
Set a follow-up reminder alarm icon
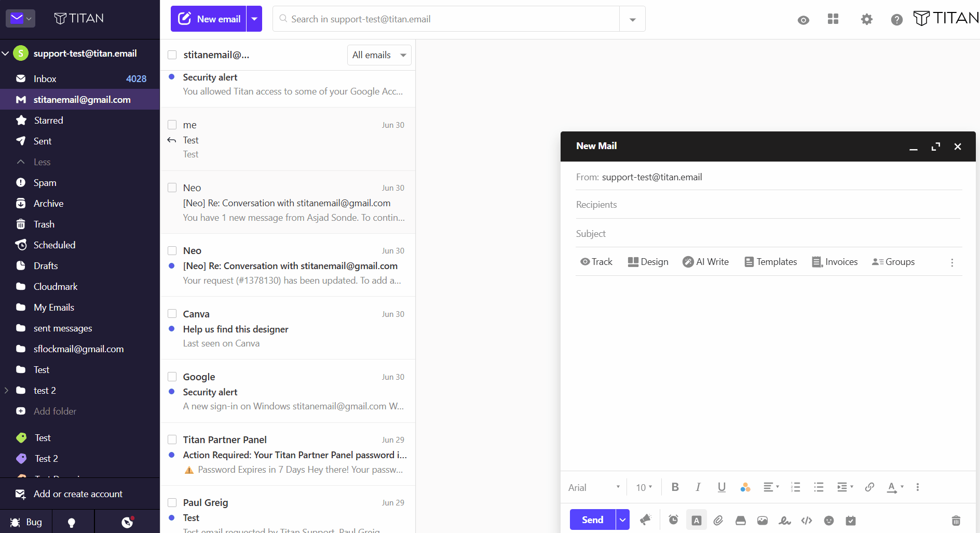click(673, 520)
